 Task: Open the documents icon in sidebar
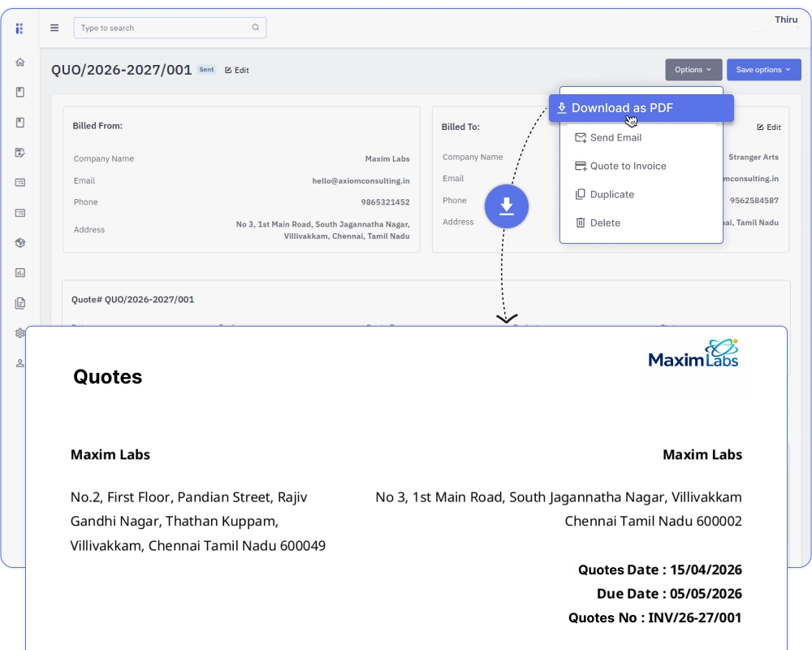click(20, 303)
